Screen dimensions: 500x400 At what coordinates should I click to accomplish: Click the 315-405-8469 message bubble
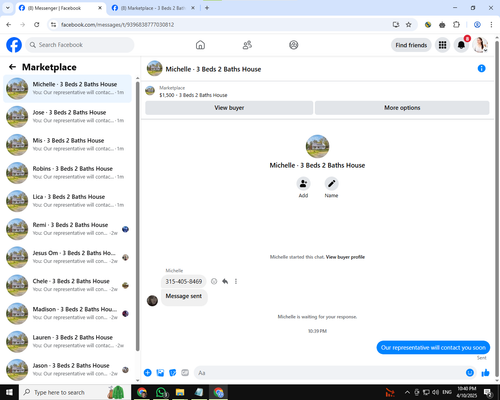[184, 281]
